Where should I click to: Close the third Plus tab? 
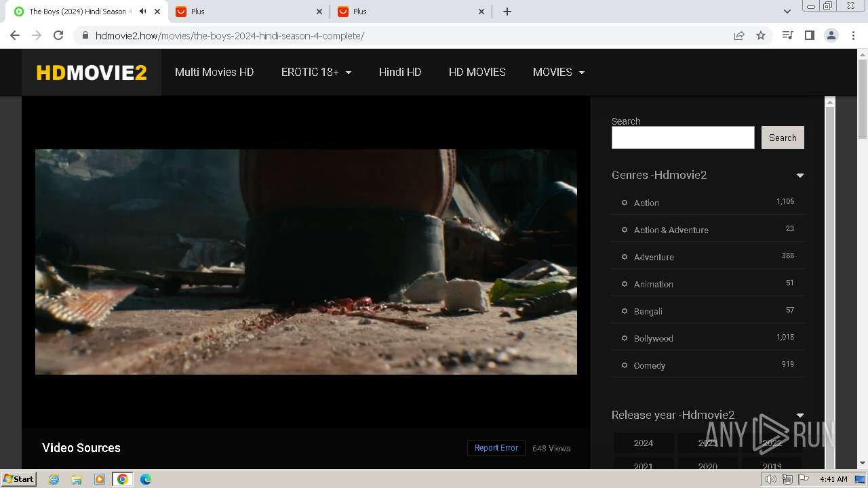481,12
